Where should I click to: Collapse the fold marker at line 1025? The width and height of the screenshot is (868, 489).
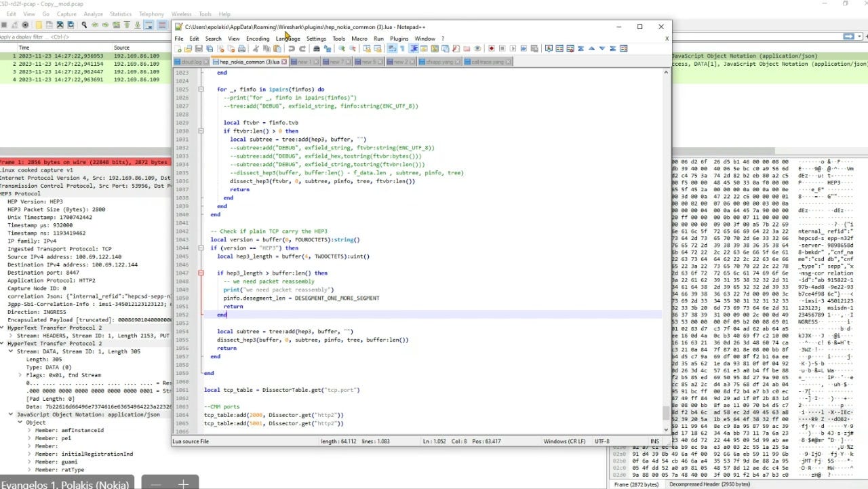pos(201,90)
